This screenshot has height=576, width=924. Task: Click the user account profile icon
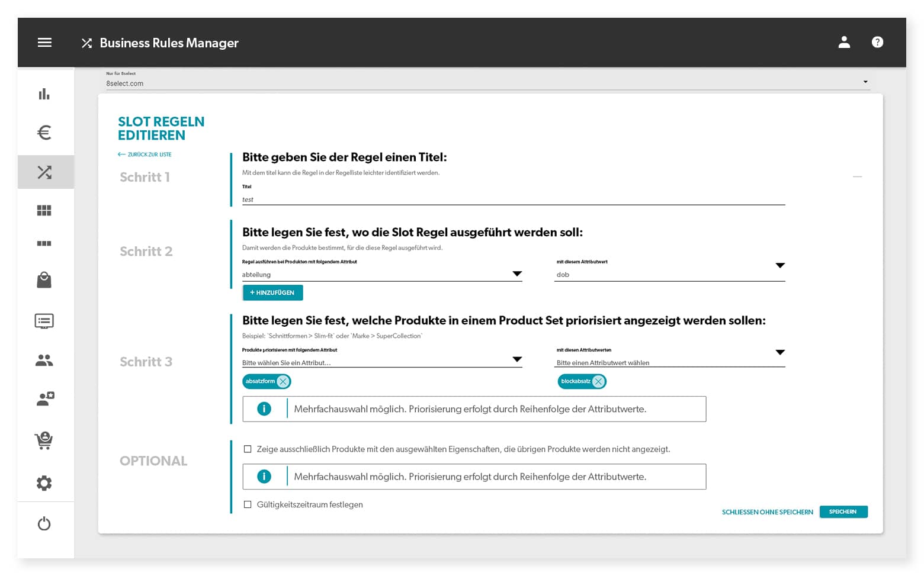[844, 42]
